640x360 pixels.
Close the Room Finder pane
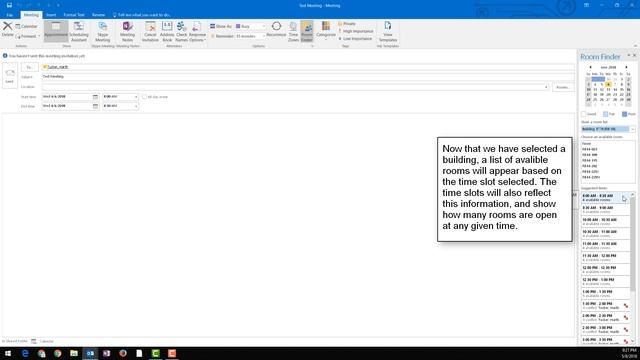click(634, 56)
